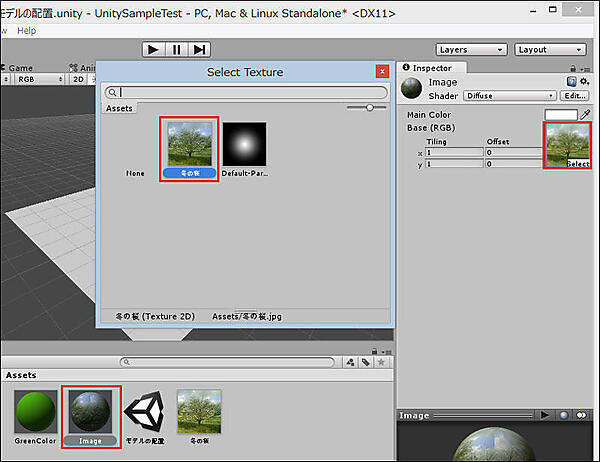The image size is (600, 462).
Task: Open the search by type filter icon
Action: 350,362
